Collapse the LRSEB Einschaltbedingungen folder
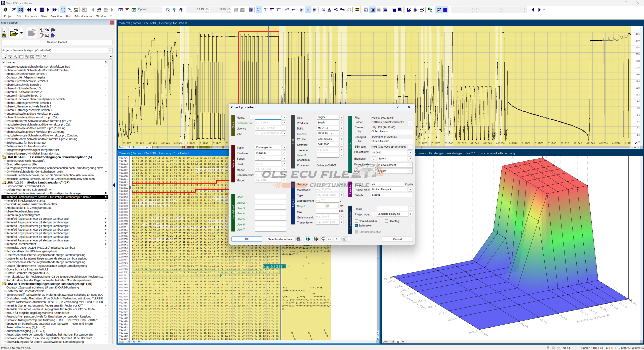644x350 pixels. coord(4,284)
